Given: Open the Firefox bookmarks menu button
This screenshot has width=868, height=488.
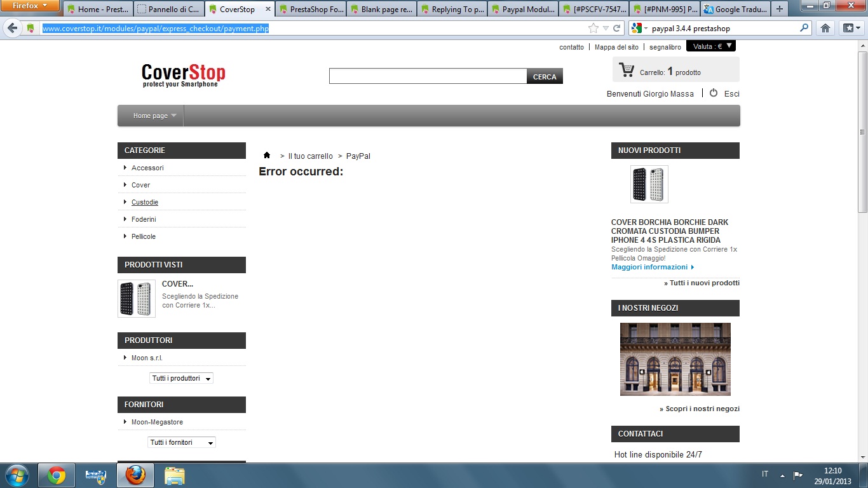Looking at the screenshot, I should coord(850,28).
